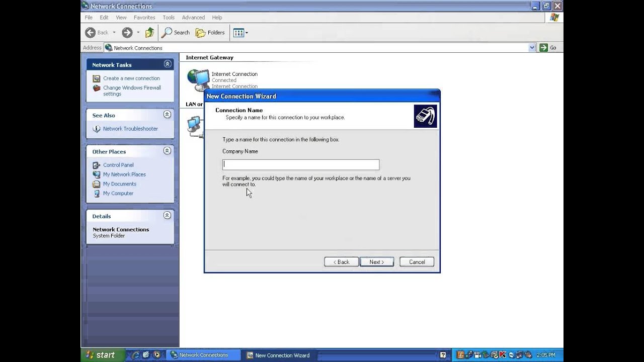This screenshot has height=362, width=644.
Task: Click the Windows Media Player Quick Launch icon
Action: pyautogui.click(x=156, y=355)
